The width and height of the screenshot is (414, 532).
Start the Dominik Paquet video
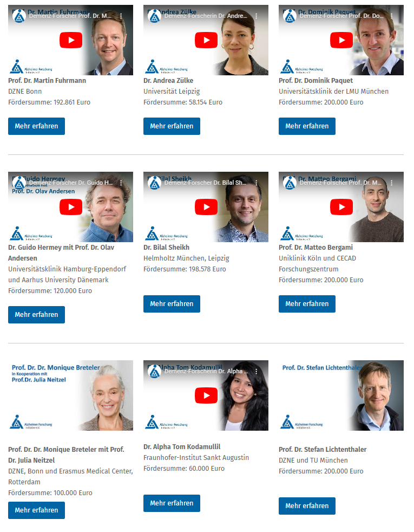click(341, 40)
